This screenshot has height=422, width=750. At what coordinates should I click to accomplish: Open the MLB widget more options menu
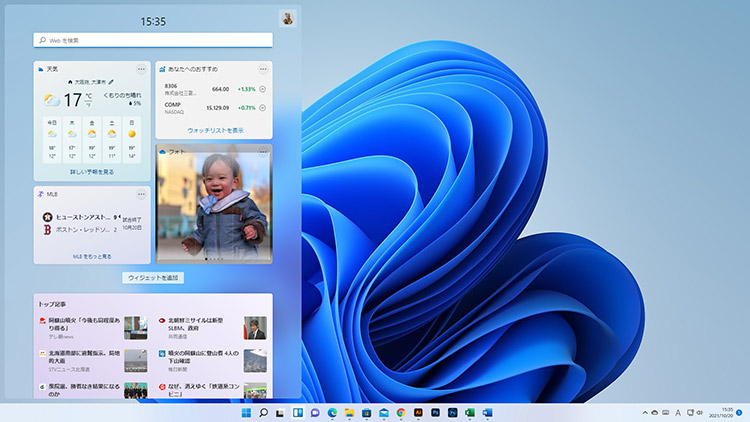141,193
